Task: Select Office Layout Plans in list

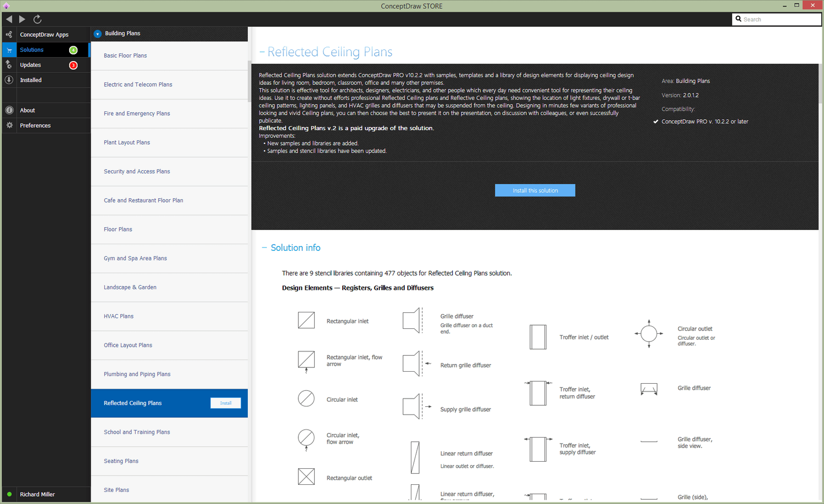Action: coord(128,345)
